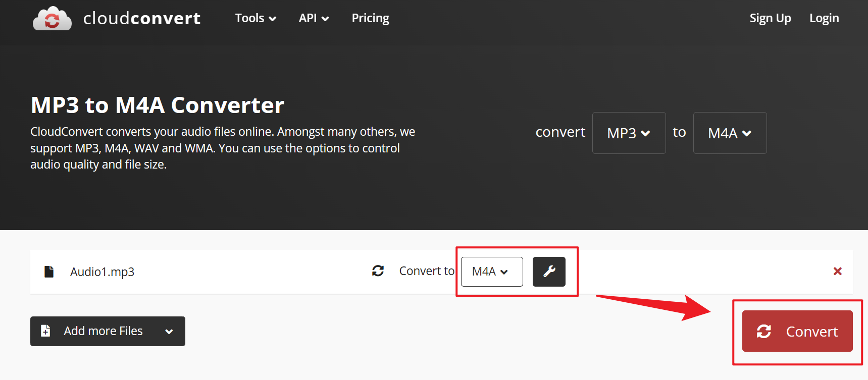
Task: Expand the Add more Files dropdown arrow
Action: coord(169,332)
